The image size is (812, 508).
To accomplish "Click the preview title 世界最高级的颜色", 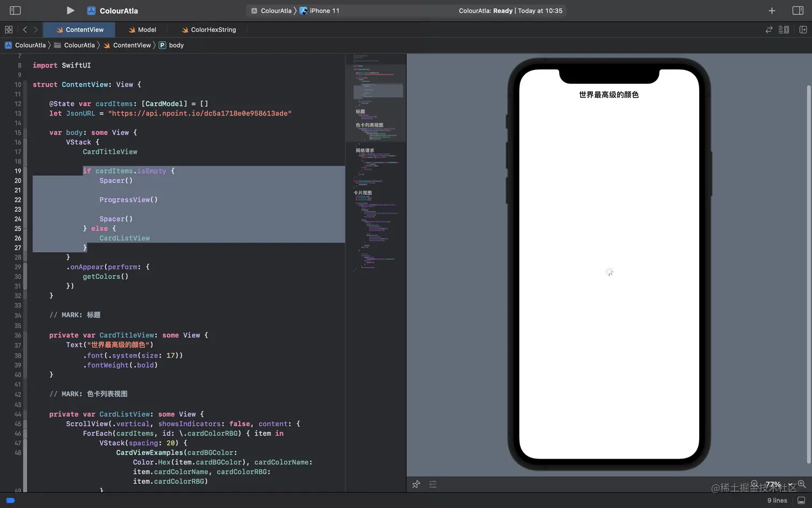I will point(609,95).
